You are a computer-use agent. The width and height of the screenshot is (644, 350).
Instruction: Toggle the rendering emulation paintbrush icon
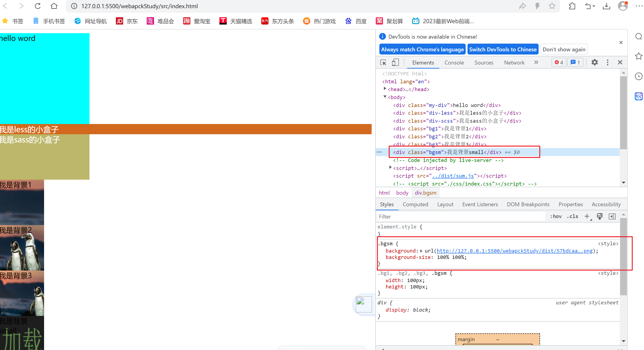tap(599, 216)
